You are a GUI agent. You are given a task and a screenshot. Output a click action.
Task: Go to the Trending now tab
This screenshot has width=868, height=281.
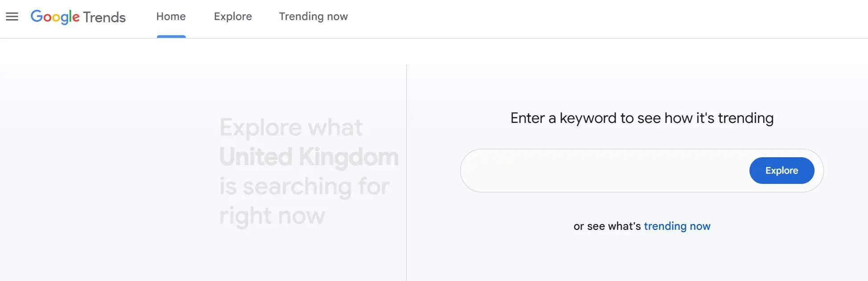pyautogui.click(x=313, y=16)
